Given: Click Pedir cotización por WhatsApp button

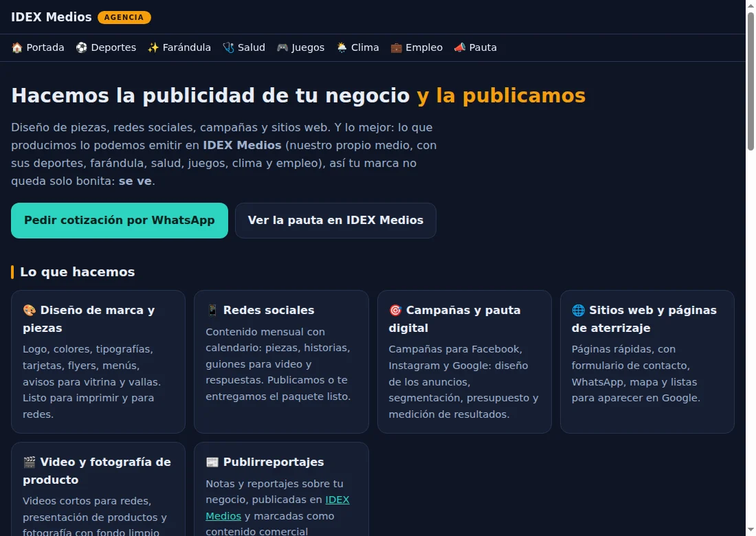Looking at the screenshot, I should tap(120, 221).
